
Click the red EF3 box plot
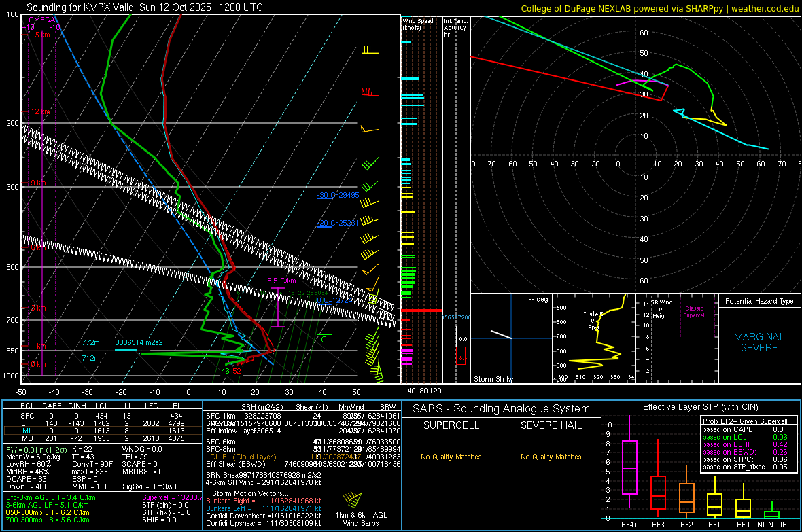[658, 492]
